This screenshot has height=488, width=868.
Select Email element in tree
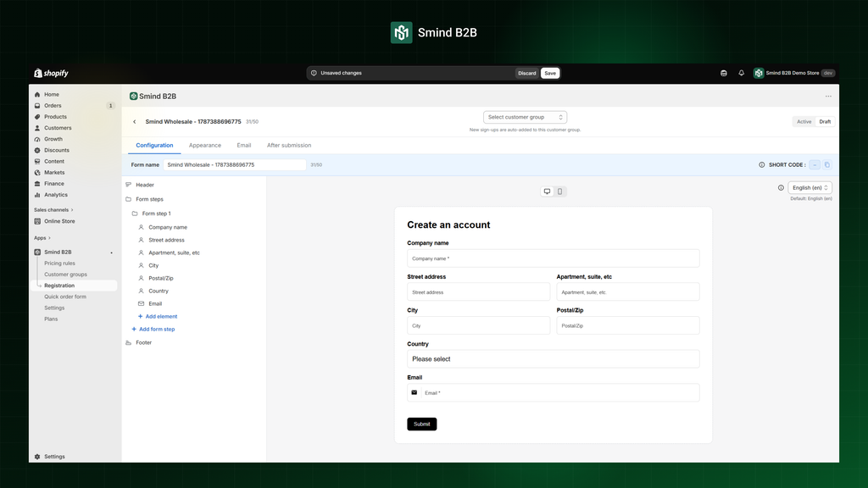pos(155,304)
